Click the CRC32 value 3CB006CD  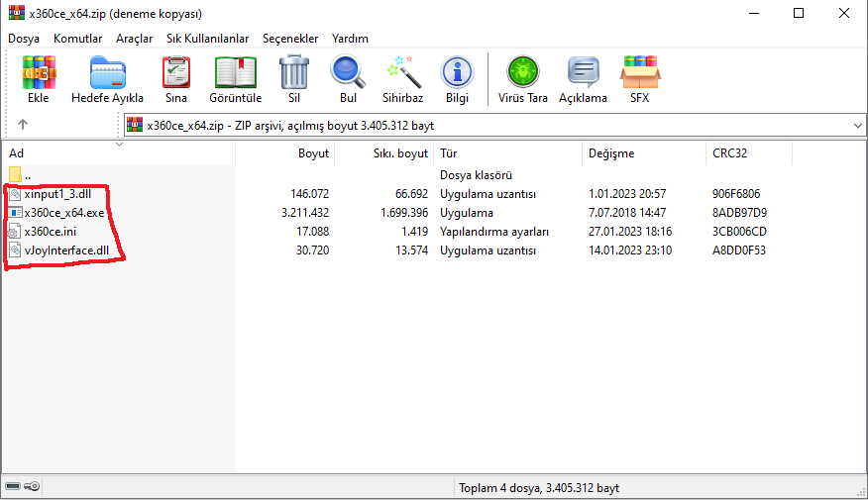click(x=739, y=232)
